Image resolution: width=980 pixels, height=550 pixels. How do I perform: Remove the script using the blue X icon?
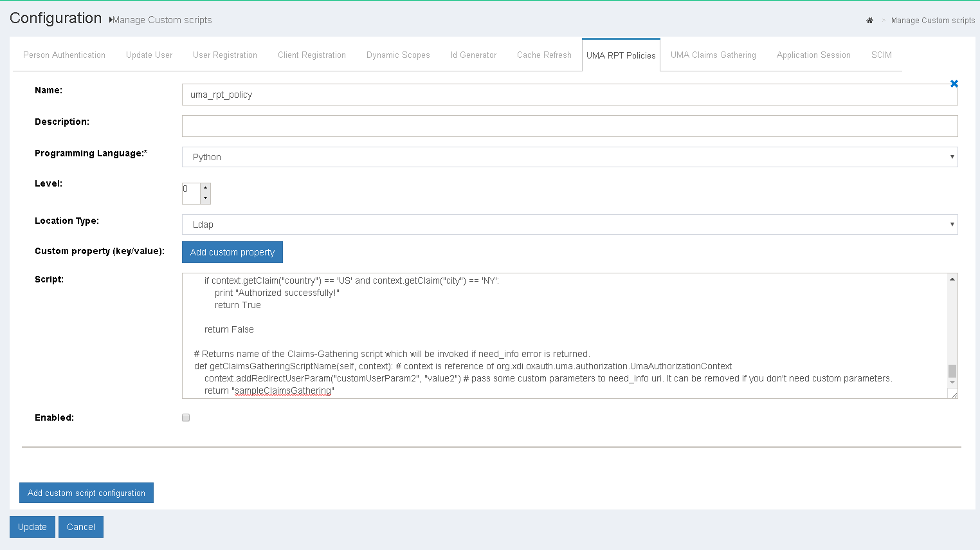pyautogui.click(x=954, y=84)
